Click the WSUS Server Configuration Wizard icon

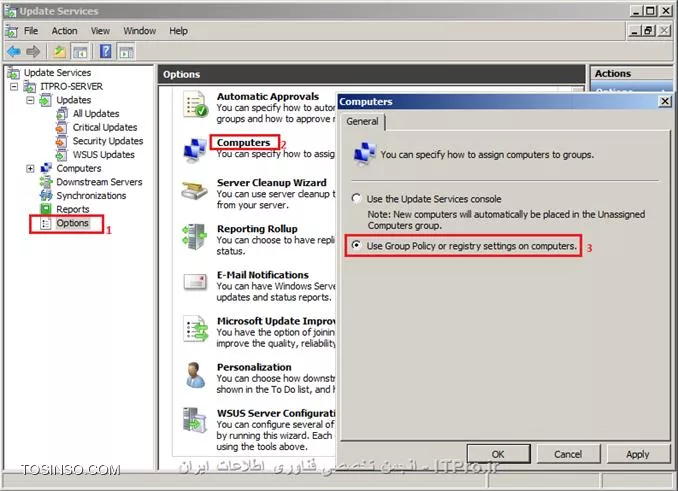click(x=195, y=420)
